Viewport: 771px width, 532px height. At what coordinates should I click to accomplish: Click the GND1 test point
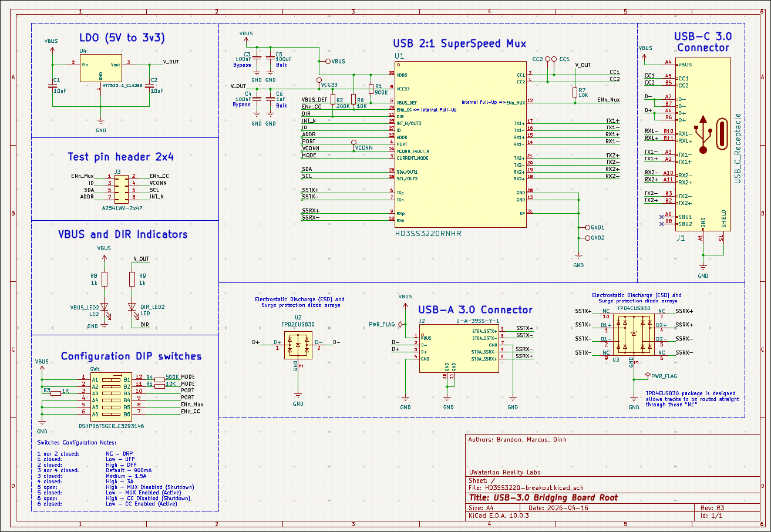click(x=587, y=227)
